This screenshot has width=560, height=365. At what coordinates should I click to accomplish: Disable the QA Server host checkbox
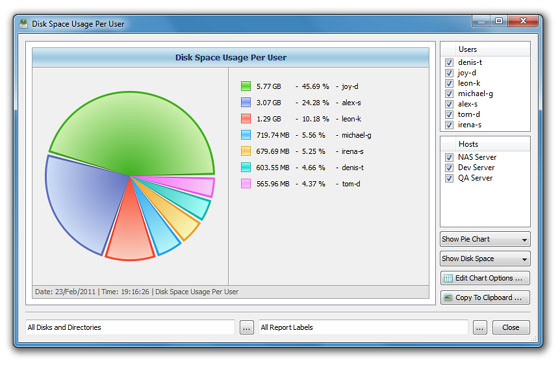(x=449, y=178)
